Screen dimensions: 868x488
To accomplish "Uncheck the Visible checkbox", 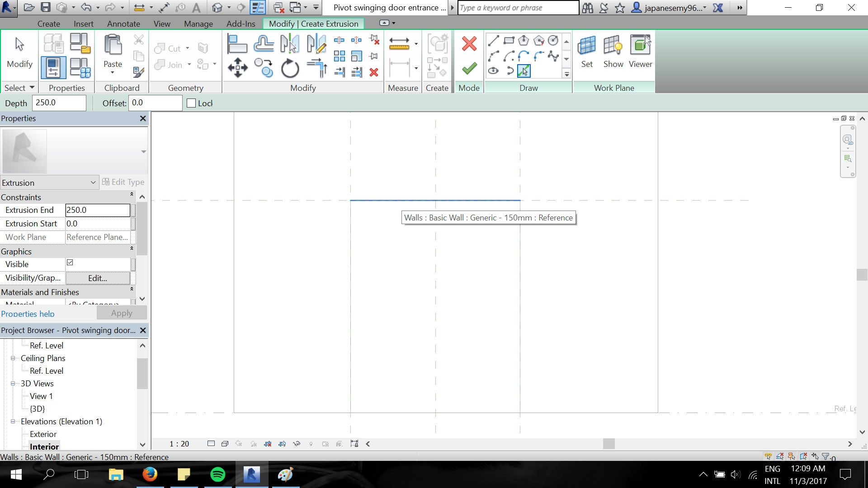I will click(70, 263).
